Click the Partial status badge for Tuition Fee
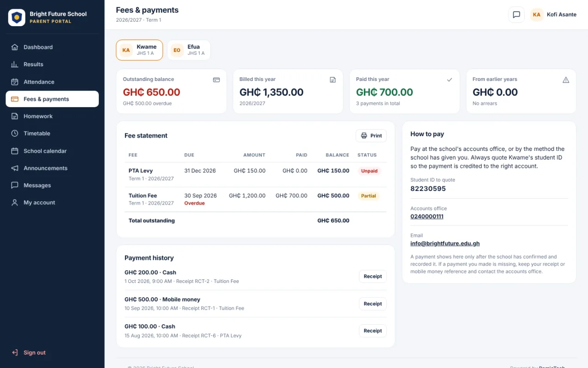 (x=368, y=196)
